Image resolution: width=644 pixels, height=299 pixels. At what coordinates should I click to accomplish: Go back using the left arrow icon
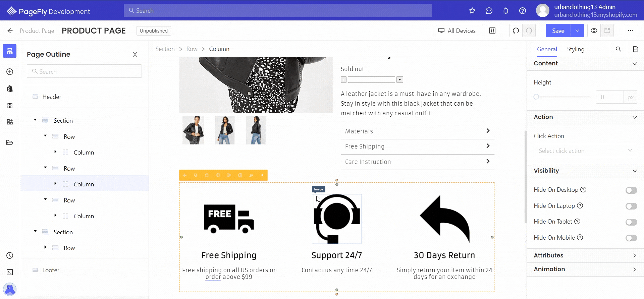(x=10, y=31)
